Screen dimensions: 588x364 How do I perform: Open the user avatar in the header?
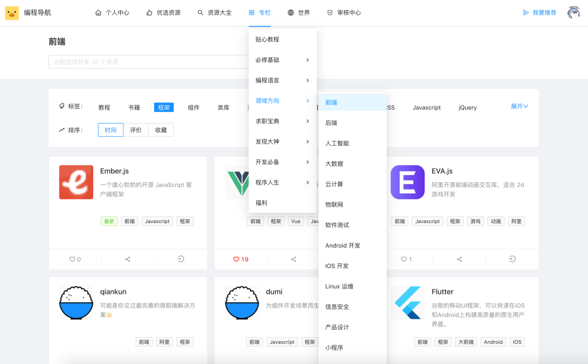pos(573,13)
